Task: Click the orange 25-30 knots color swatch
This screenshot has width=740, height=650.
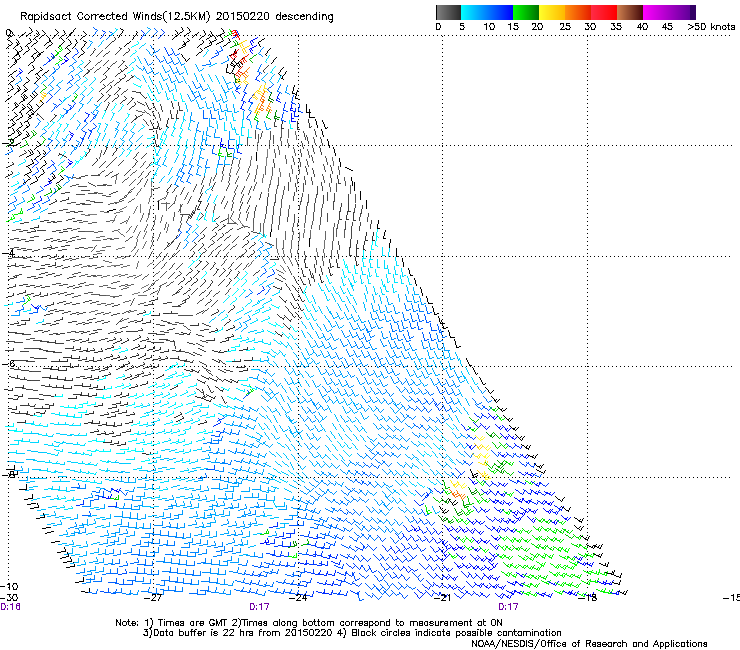Action: pos(578,12)
